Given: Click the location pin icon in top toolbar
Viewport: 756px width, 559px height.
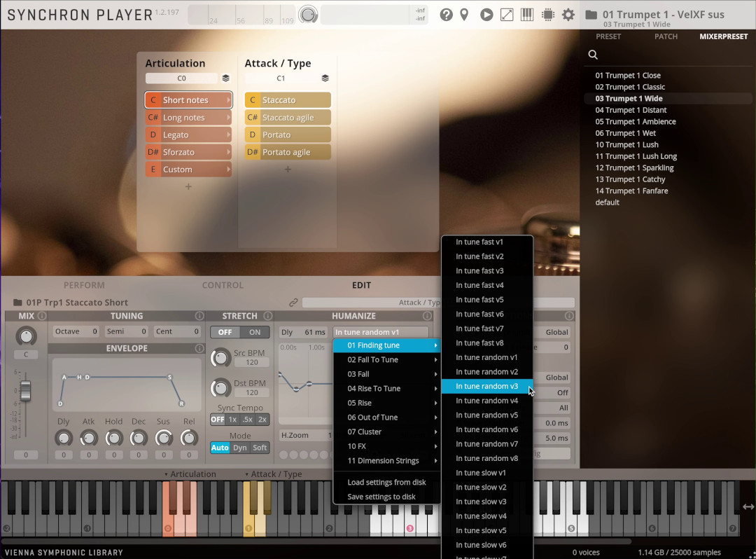Looking at the screenshot, I should [x=464, y=15].
